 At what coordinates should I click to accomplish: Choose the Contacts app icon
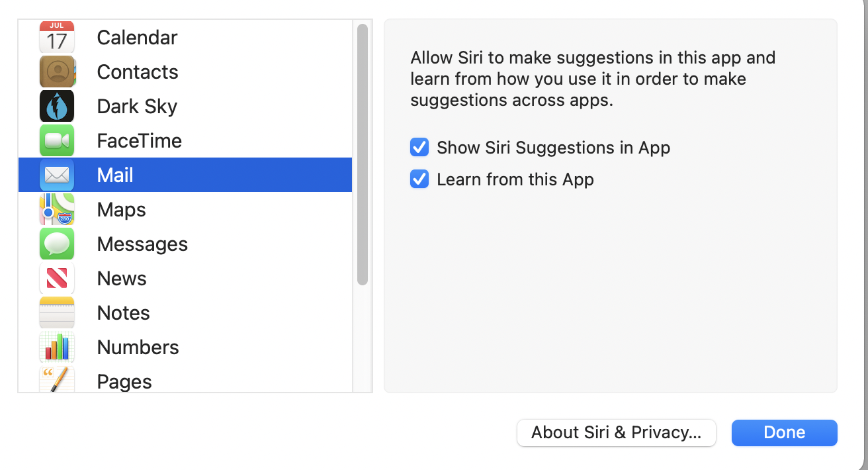coord(57,71)
